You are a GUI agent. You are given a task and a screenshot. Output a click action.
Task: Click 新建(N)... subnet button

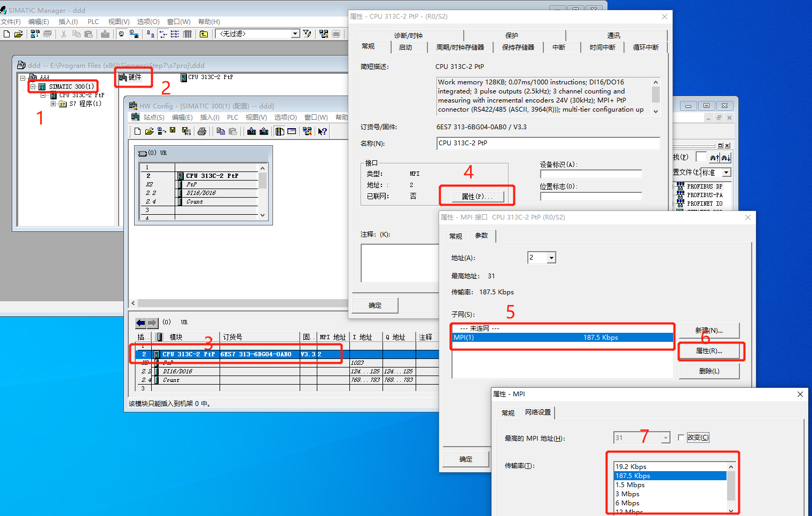coord(709,331)
